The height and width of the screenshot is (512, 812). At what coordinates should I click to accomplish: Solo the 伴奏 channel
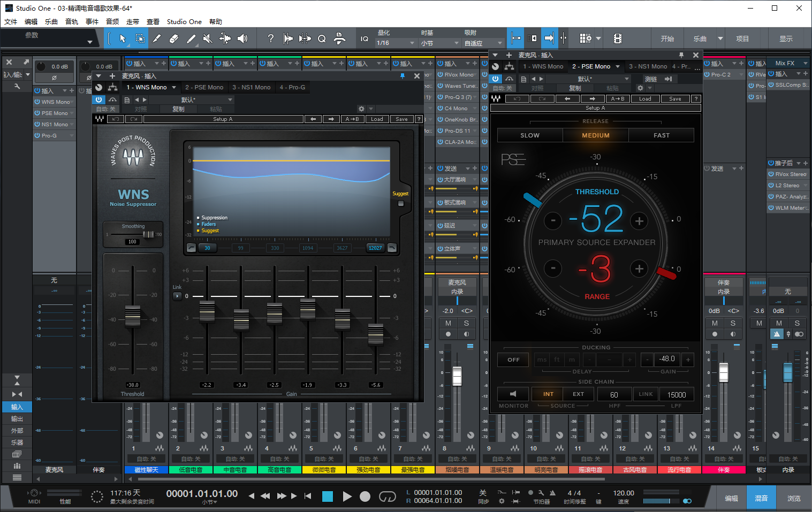click(x=733, y=323)
